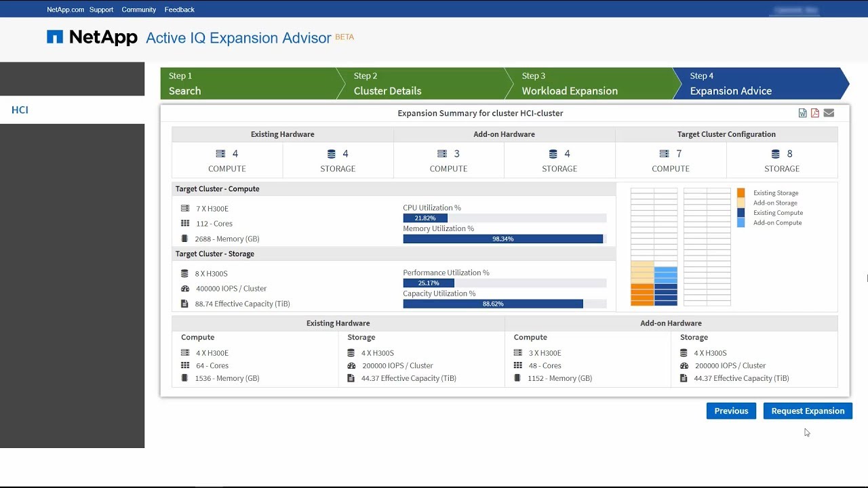Click the Add-on Compute light blue swatch

click(741, 222)
